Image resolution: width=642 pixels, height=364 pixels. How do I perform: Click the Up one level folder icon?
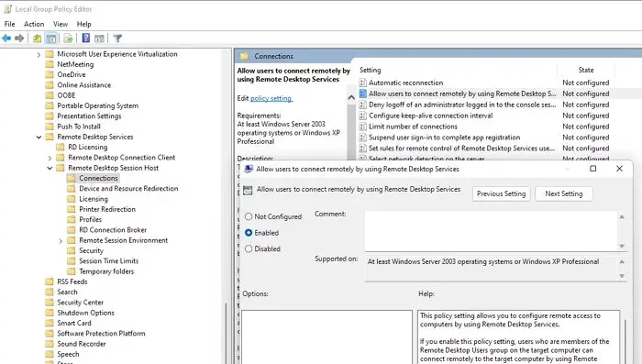(37, 39)
